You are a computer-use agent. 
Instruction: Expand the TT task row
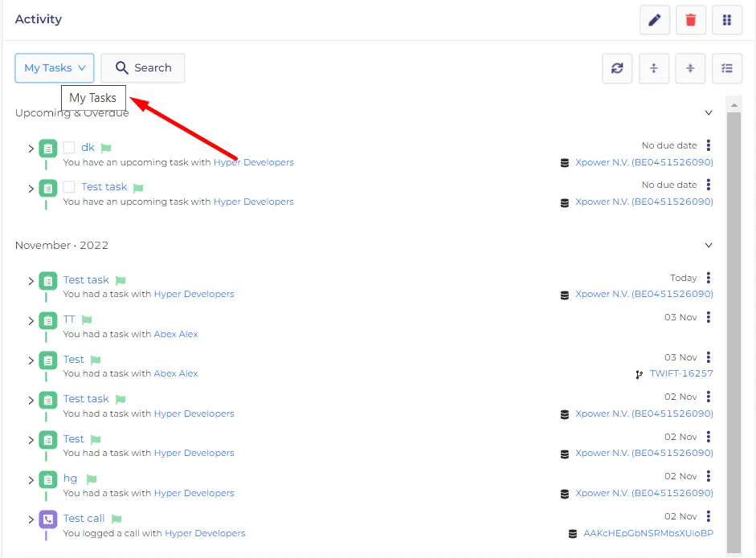pos(31,321)
